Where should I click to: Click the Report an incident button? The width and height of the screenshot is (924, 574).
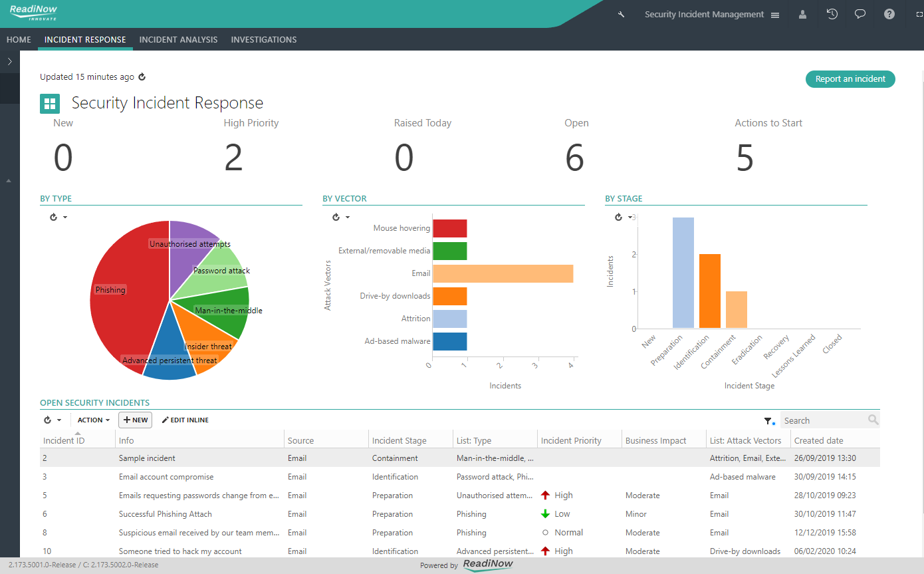point(850,79)
